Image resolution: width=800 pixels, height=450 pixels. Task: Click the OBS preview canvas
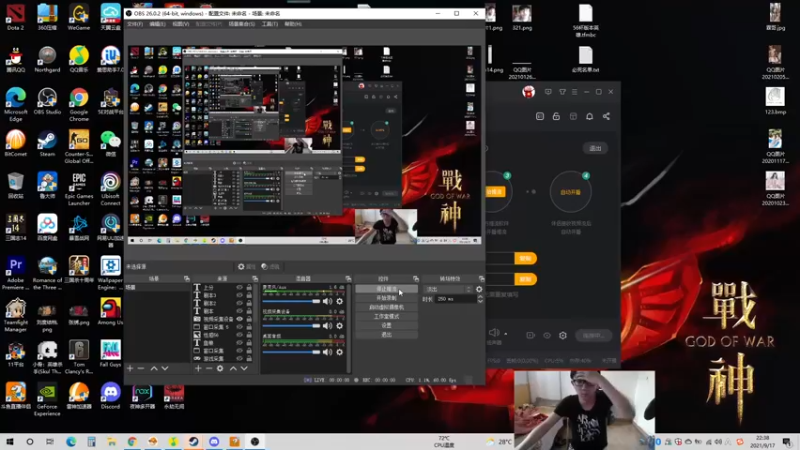click(x=304, y=145)
